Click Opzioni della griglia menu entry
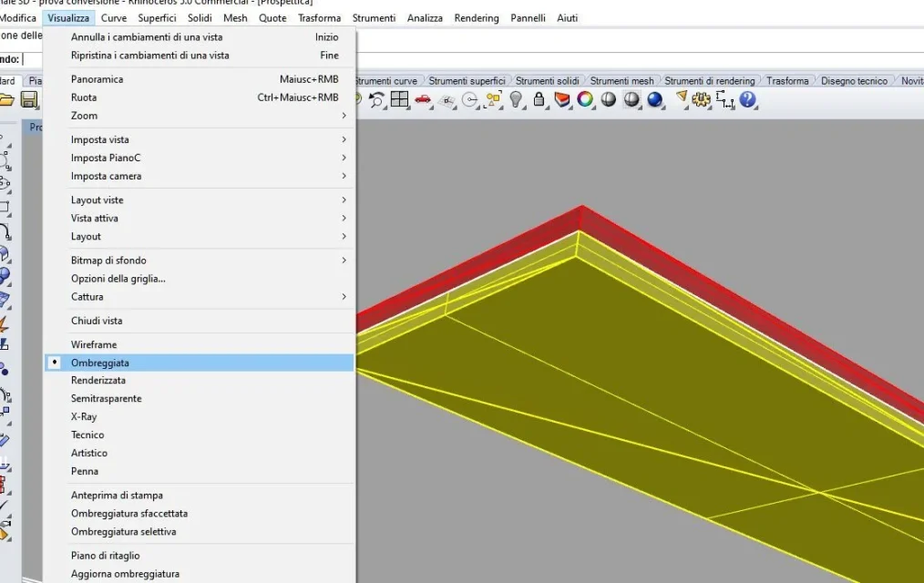The width and height of the screenshot is (924, 583). (x=118, y=278)
